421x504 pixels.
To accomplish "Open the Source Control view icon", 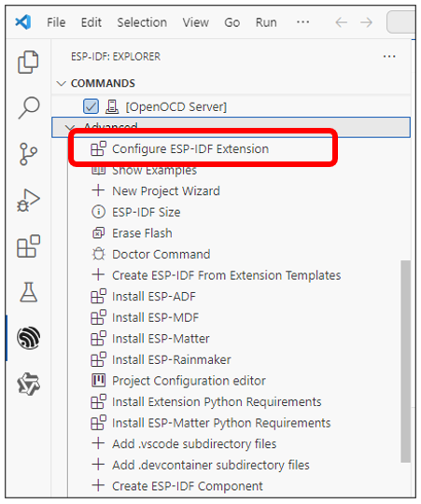I will click(28, 154).
